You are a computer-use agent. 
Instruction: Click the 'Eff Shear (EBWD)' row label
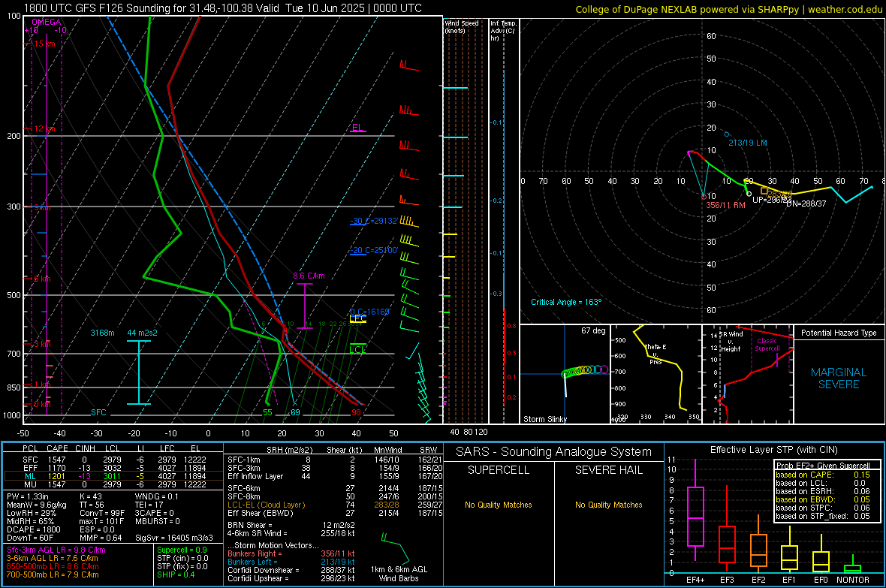tap(261, 513)
